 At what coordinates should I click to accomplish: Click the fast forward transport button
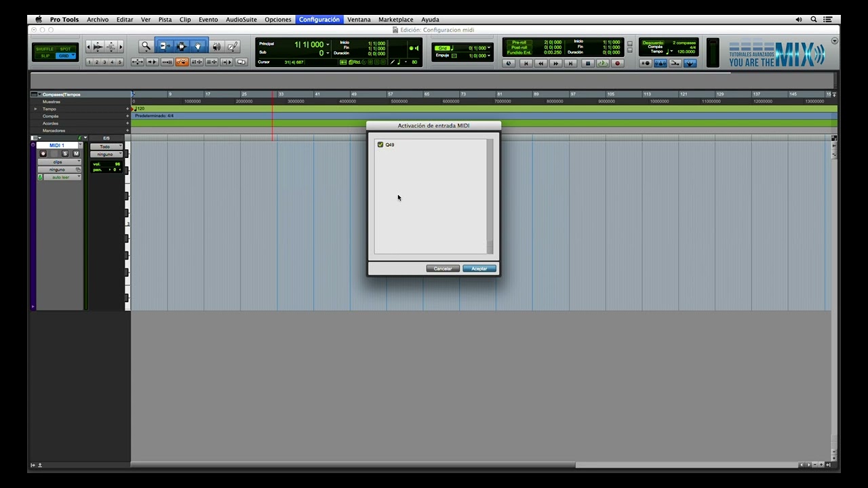click(556, 63)
